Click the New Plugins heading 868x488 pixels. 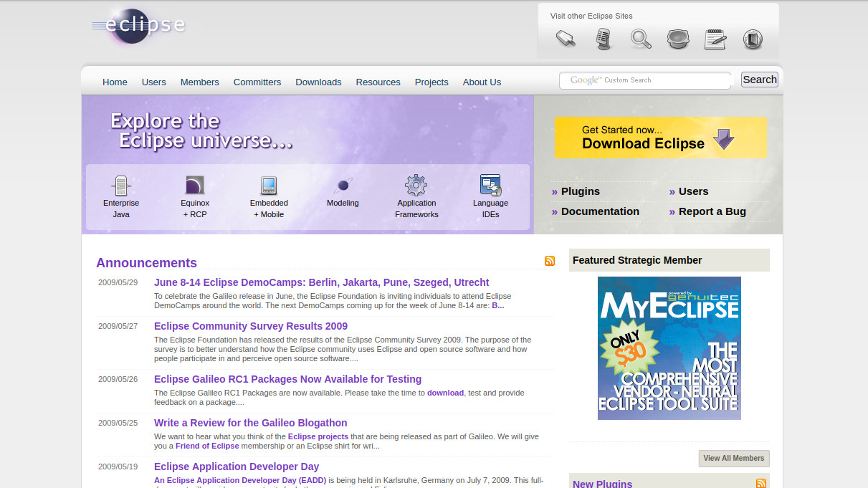(602, 484)
